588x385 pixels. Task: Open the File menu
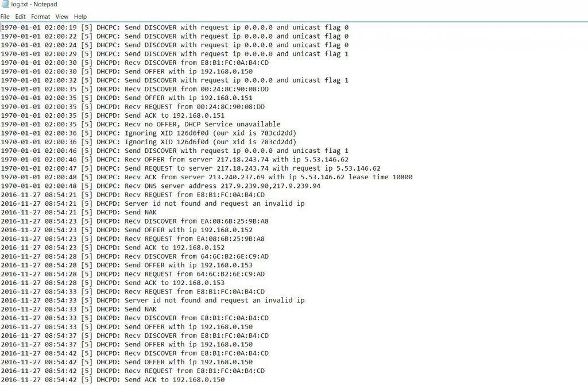click(5, 17)
